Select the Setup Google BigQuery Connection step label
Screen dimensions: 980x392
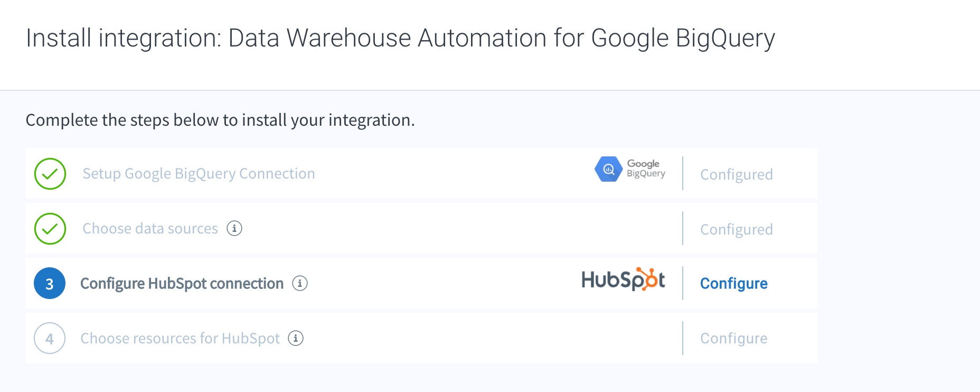(199, 174)
